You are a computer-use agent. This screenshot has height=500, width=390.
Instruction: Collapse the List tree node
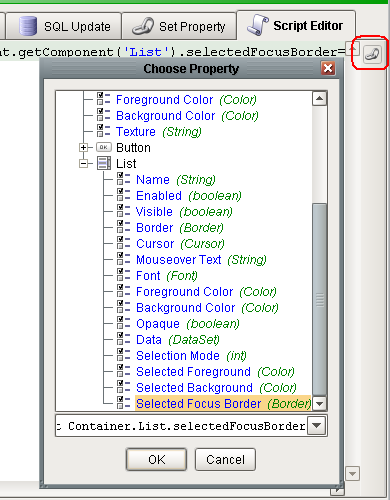pyautogui.click(x=83, y=163)
